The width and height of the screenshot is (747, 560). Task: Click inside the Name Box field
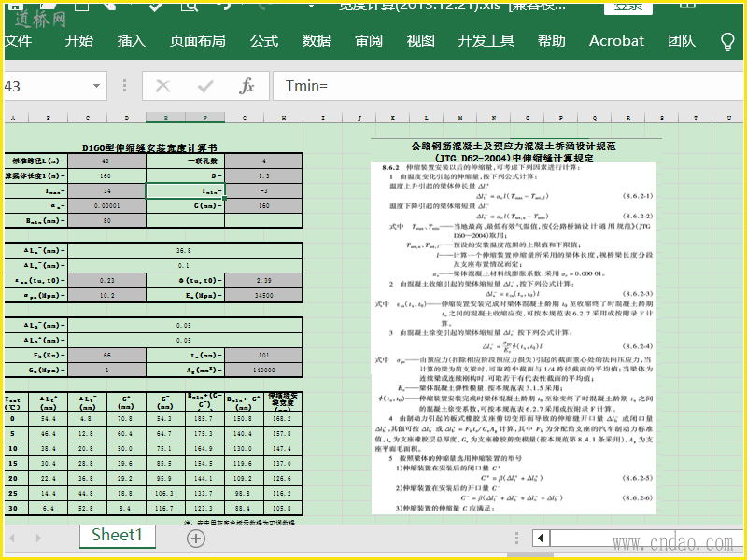[47, 86]
